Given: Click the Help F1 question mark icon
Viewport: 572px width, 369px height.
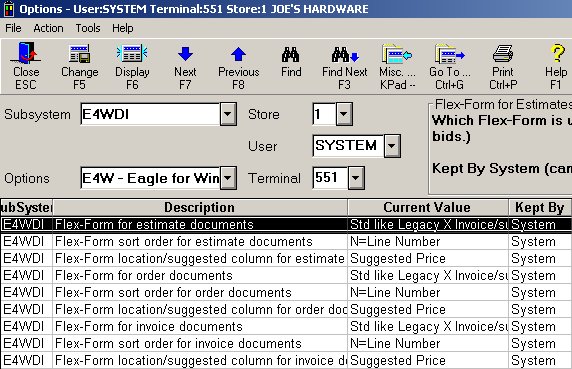Looking at the screenshot, I should 557,53.
